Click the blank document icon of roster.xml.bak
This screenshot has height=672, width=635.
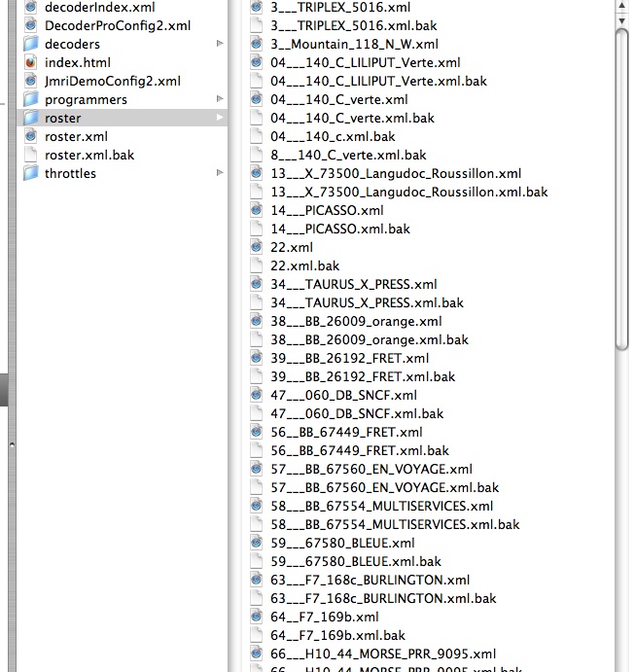click(x=31, y=155)
